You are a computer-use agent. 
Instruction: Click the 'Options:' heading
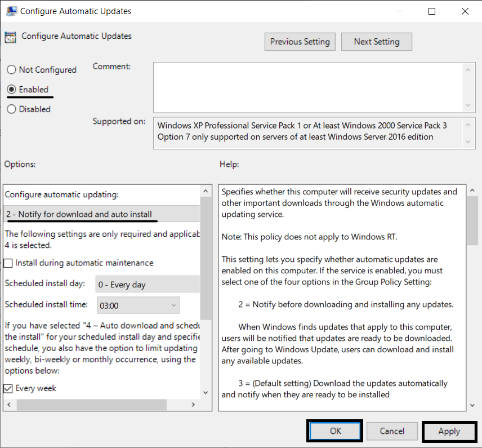20,165
